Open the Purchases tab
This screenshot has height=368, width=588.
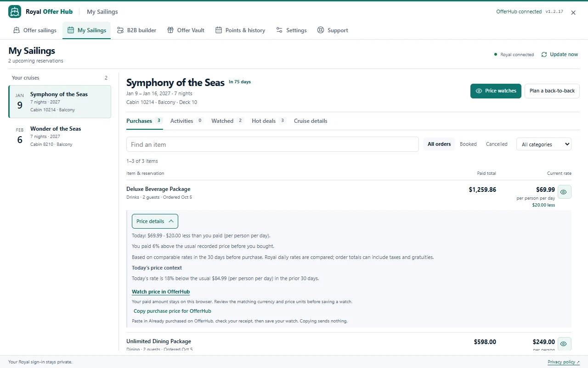click(144, 121)
